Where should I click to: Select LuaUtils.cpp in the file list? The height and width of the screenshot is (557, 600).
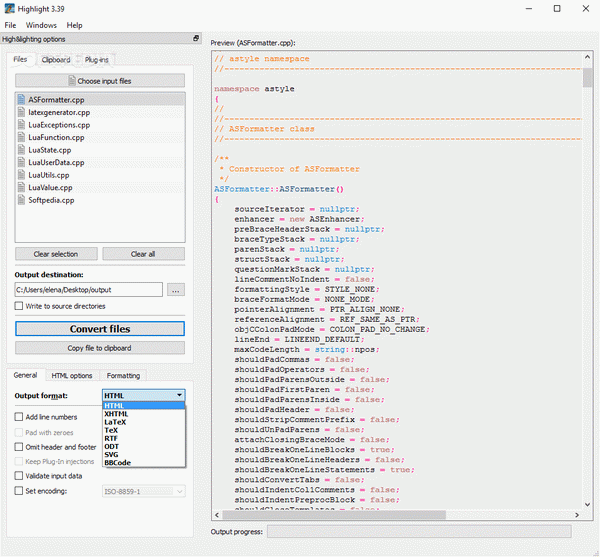[x=100, y=175]
